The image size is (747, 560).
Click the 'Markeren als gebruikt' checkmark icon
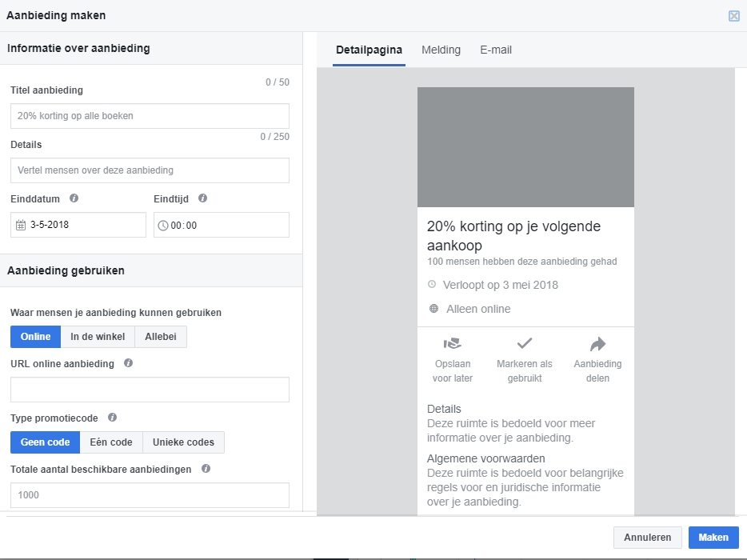524,342
